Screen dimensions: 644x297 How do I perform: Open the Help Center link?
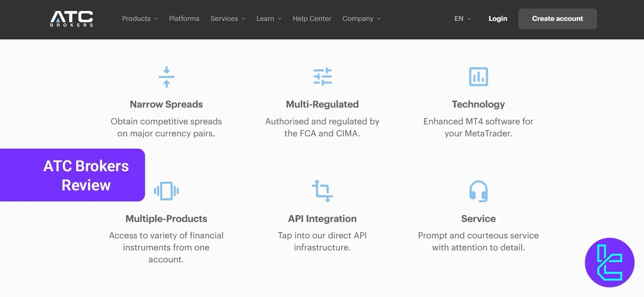tap(312, 18)
